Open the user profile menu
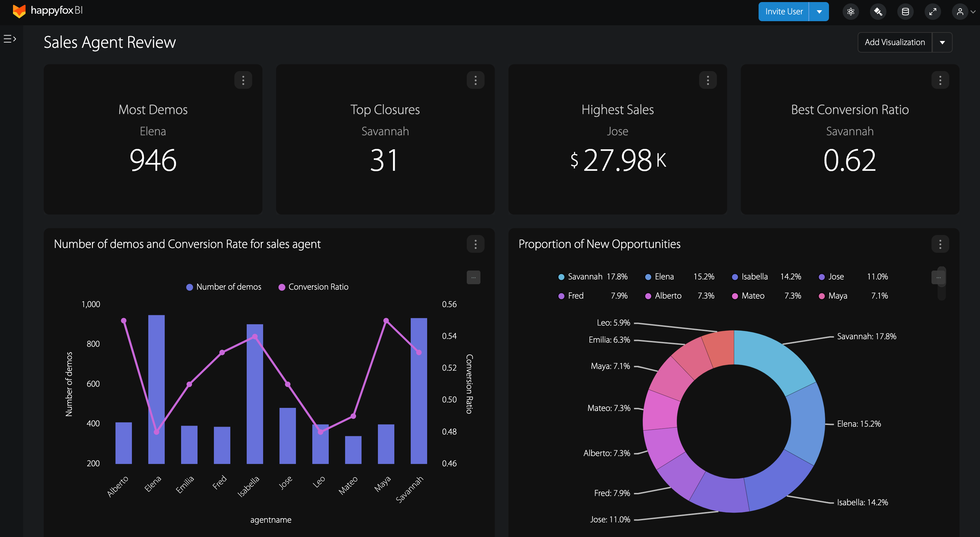Image resolution: width=980 pixels, height=537 pixels. click(964, 11)
